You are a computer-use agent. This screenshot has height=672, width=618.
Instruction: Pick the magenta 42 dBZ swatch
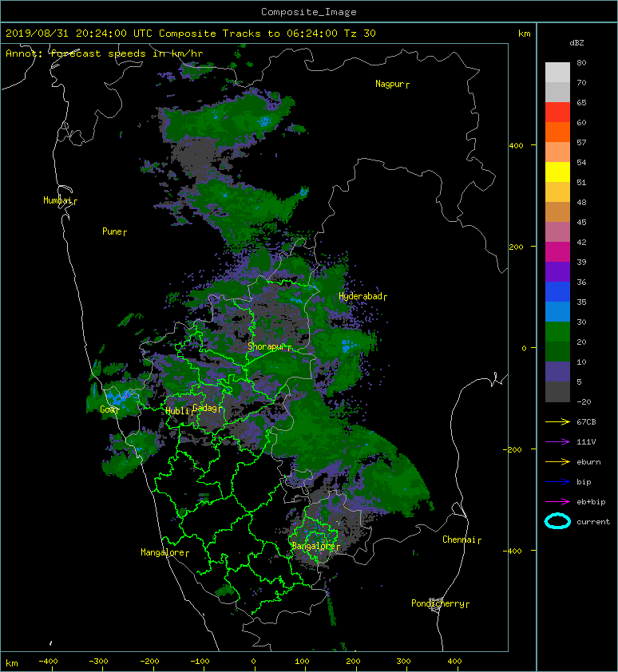tap(557, 251)
